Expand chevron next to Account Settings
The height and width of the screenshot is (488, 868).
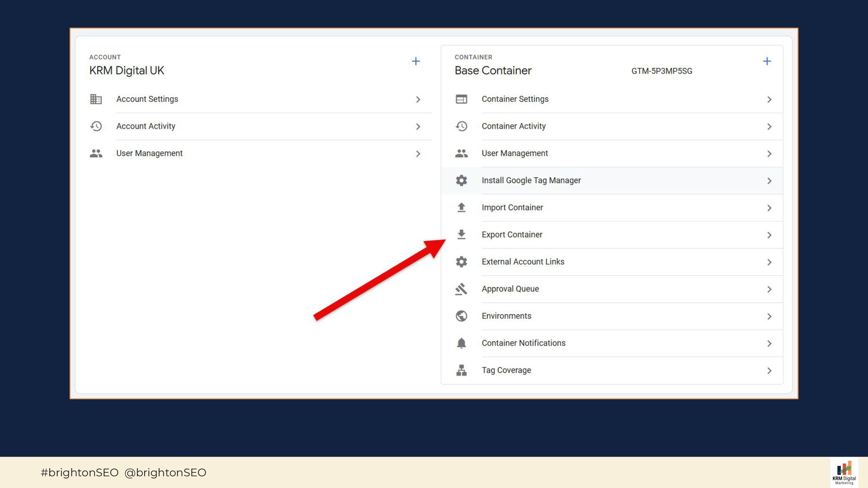point(418,99)
